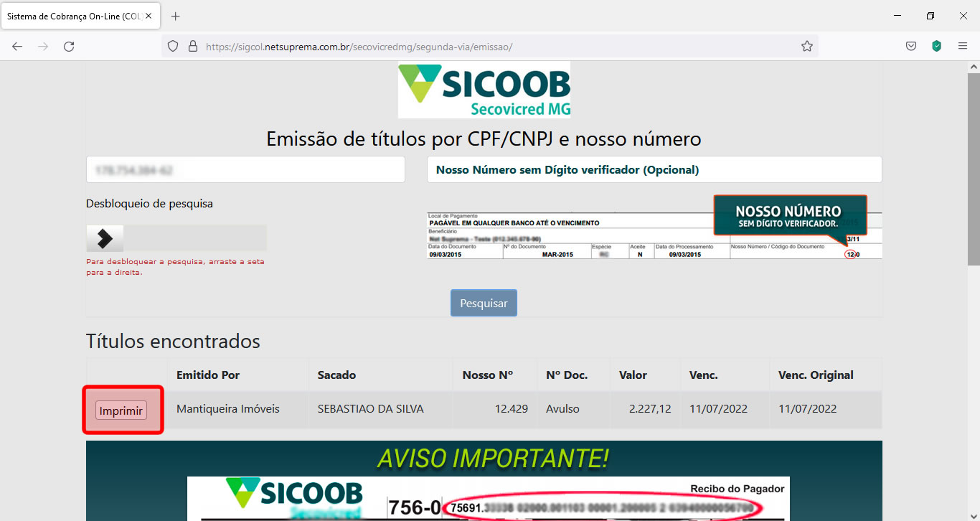Click the unlock slider arrow handle
This screenshot has height=521, width=980.
tap(105, 238)
